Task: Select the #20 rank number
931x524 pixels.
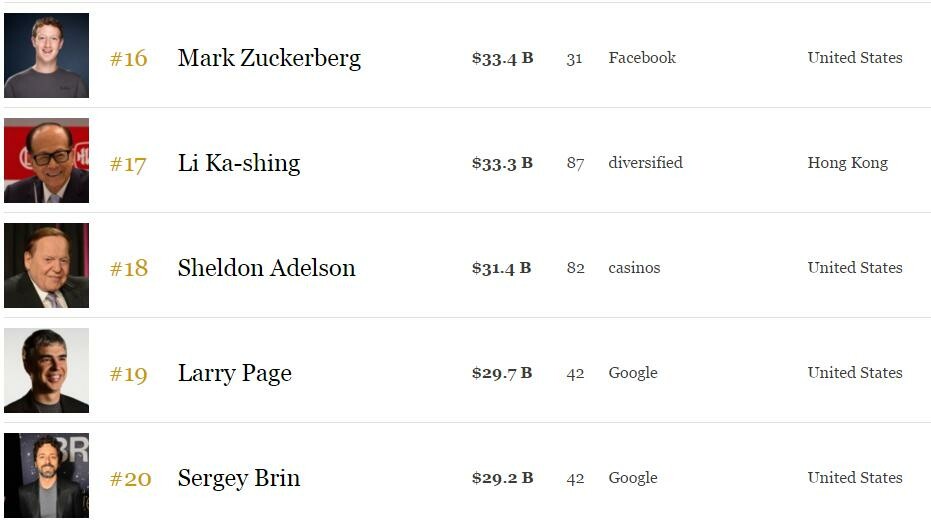Action: coord(131,479)
